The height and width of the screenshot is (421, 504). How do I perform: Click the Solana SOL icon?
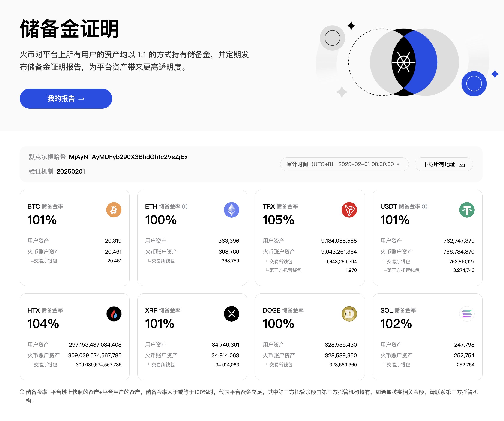[x=466, y=314]
